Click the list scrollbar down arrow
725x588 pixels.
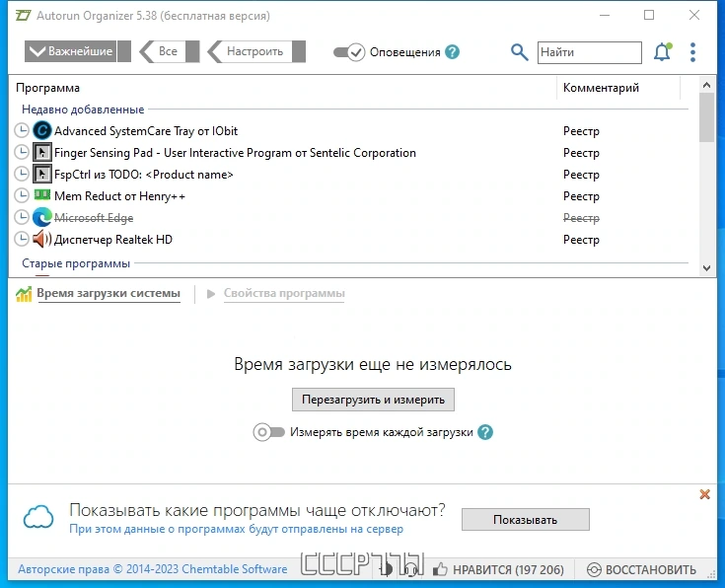click(706, 268)
